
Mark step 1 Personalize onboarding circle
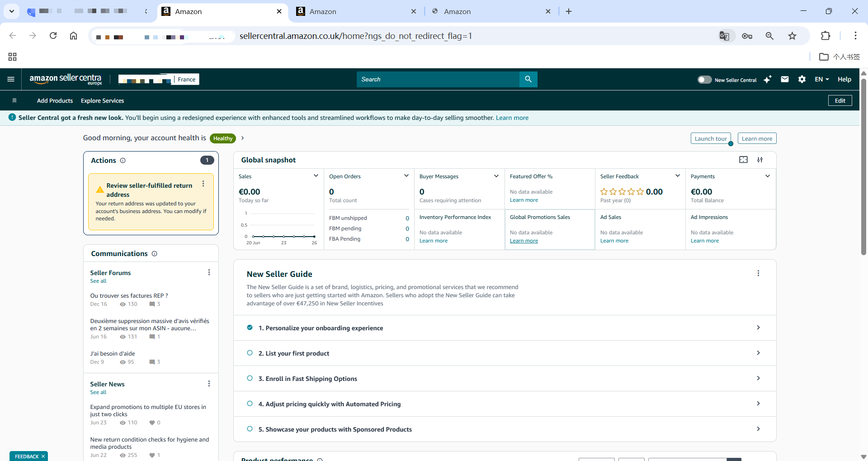coord(250,328)
